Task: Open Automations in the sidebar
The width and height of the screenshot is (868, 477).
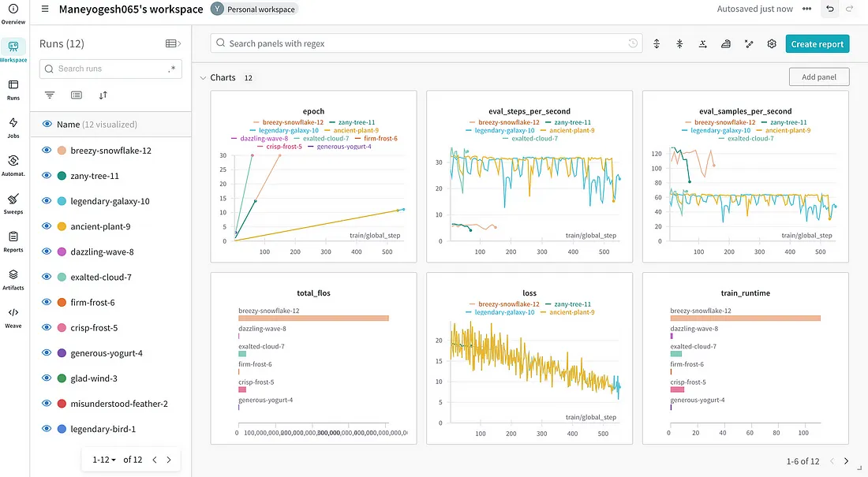Action: tap(13, 166)
